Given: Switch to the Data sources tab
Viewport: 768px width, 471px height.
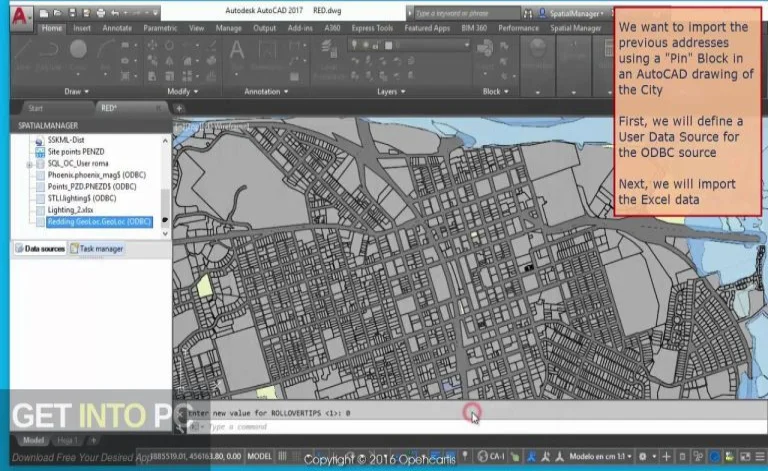Looking at the screenshot, I should point(40,249).
